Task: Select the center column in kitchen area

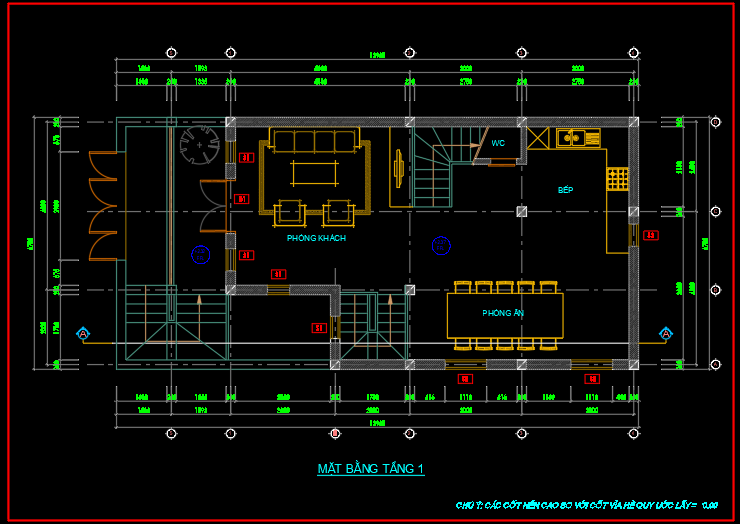Action: pos(521,211)
